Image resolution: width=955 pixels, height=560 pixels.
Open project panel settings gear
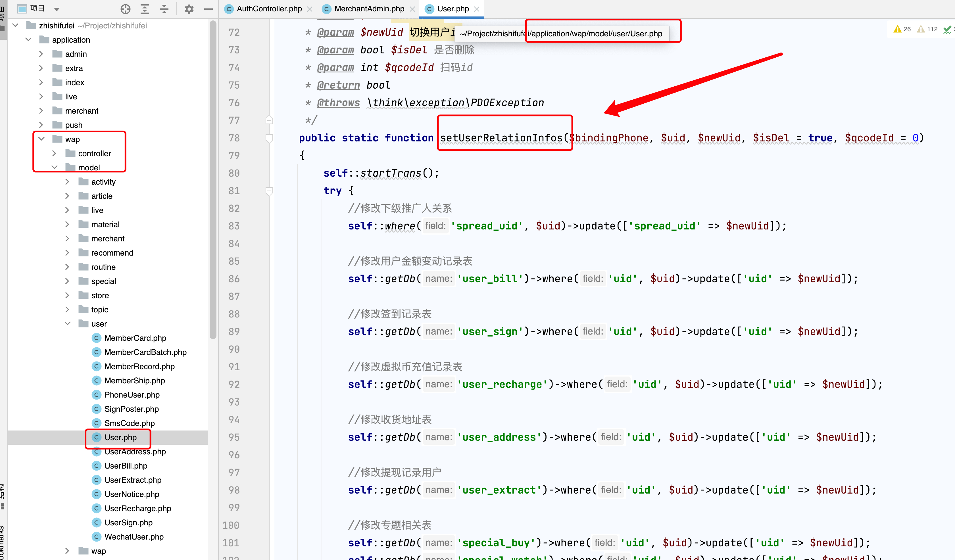pos(189,9)
